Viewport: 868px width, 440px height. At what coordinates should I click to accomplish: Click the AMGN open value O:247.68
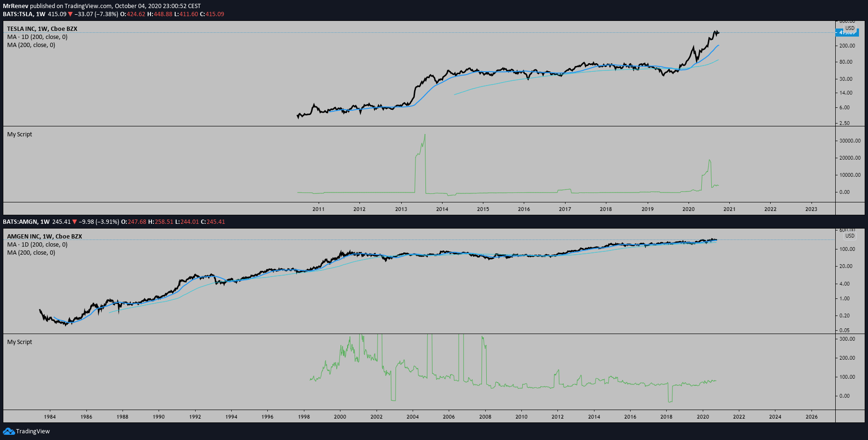pyautogui.click(x=134, y=222)
